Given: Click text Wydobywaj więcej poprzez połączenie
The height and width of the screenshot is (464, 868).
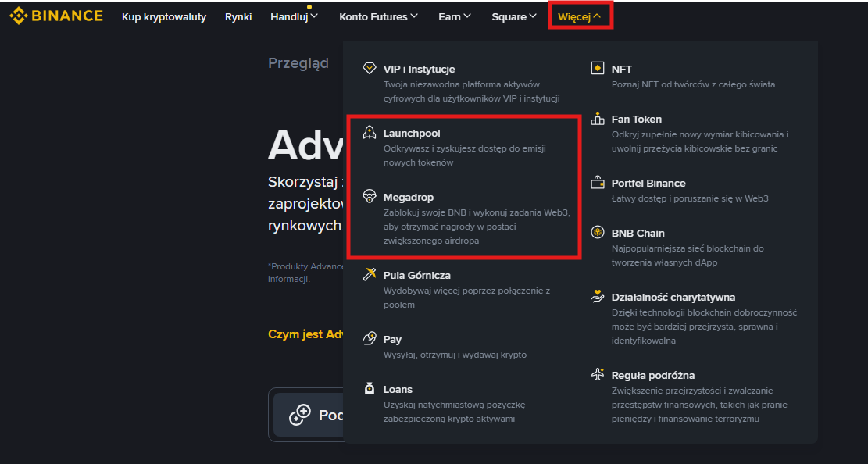Looking at the screenshot, I should 466,298.
